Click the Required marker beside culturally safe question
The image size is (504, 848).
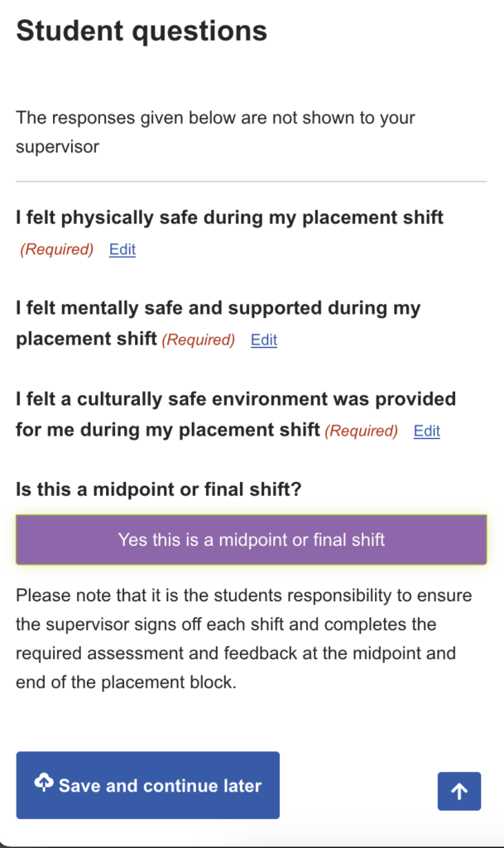pos(362,431)
